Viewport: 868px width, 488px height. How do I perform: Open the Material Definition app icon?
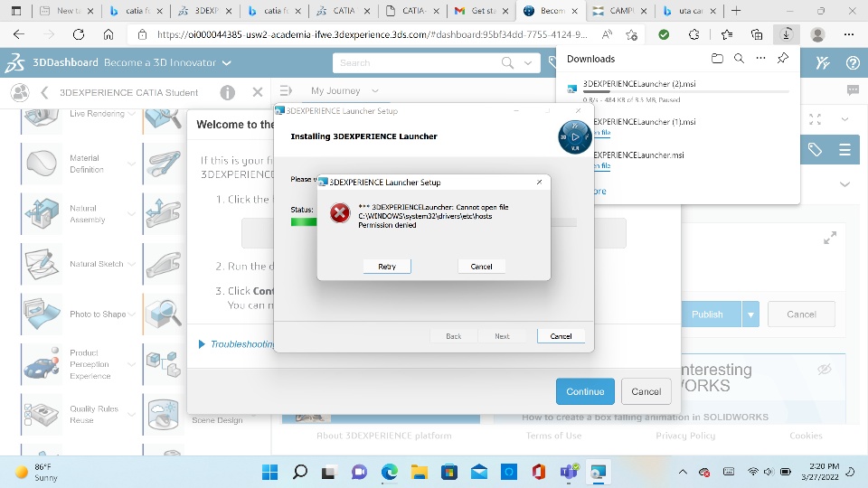coord(42,164)
